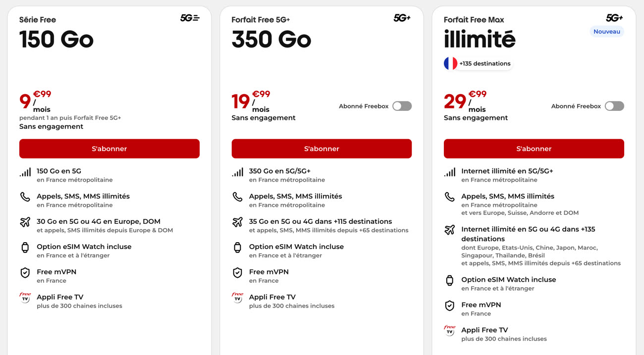Image resolution: width=644 pixels, height=355 pixels.
Task: Subscribe to the Forfait Free 5G+ 350 Go plan
Action: [322, 149]
